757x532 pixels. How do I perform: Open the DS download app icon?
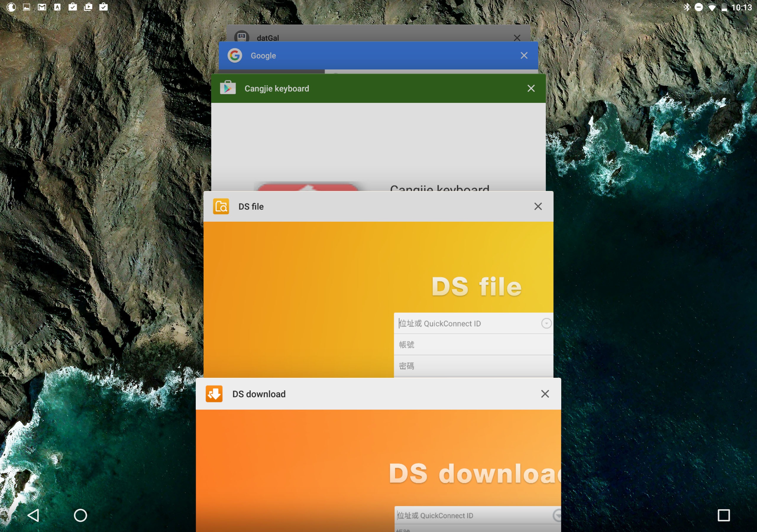pyautogui.click(x=214, y=394)
